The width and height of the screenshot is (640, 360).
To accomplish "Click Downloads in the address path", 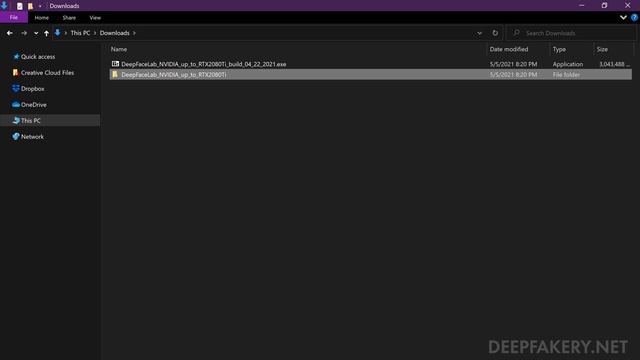I will click(114, 33).
